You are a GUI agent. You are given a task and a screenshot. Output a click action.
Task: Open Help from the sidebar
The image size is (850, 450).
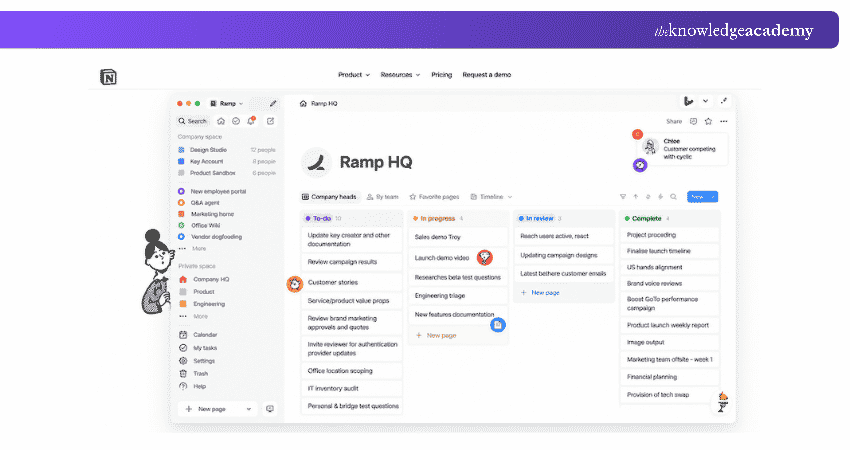199,387
